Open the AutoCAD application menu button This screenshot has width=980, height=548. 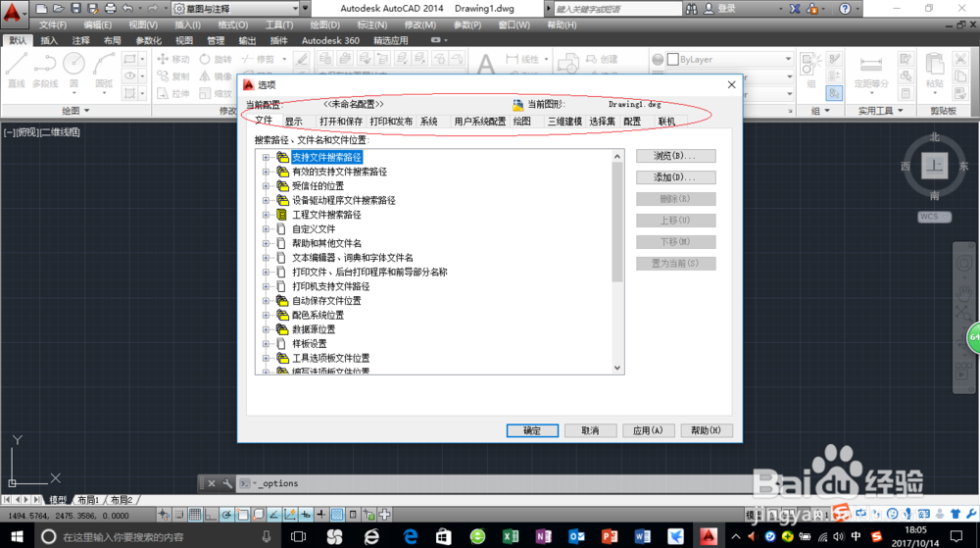coord(13,13)
